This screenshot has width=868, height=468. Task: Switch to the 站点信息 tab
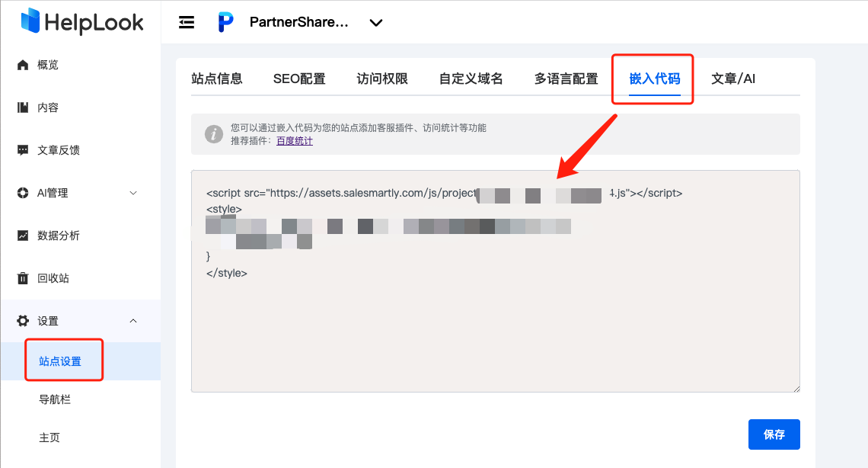click(217, 79)
